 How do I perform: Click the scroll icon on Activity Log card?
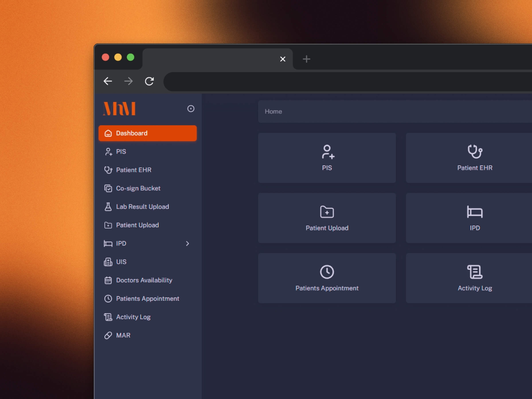point(475,272)
